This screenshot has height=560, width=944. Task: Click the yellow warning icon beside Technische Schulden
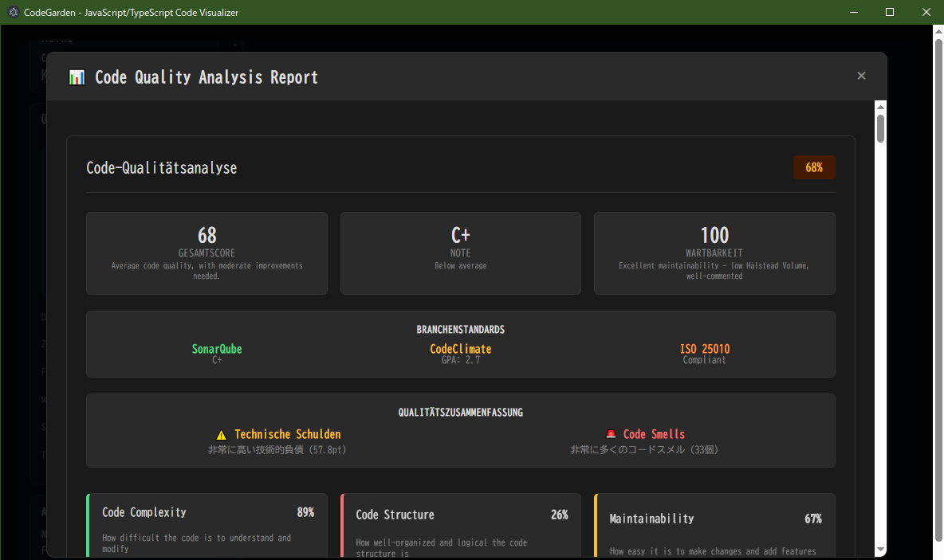[222, 435]
